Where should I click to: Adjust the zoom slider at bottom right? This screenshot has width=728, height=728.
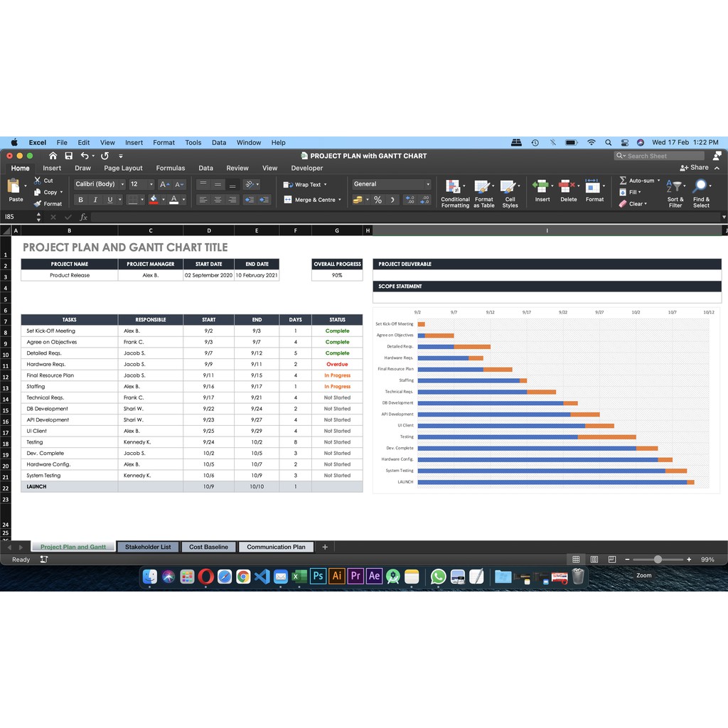656,559
